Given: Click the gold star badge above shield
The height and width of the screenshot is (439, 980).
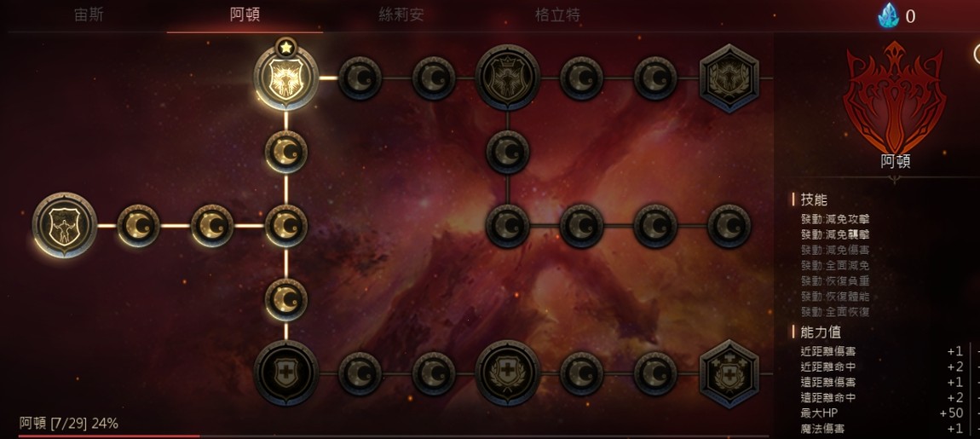Looking at the screenshot, I should click(x=285, y=47).
